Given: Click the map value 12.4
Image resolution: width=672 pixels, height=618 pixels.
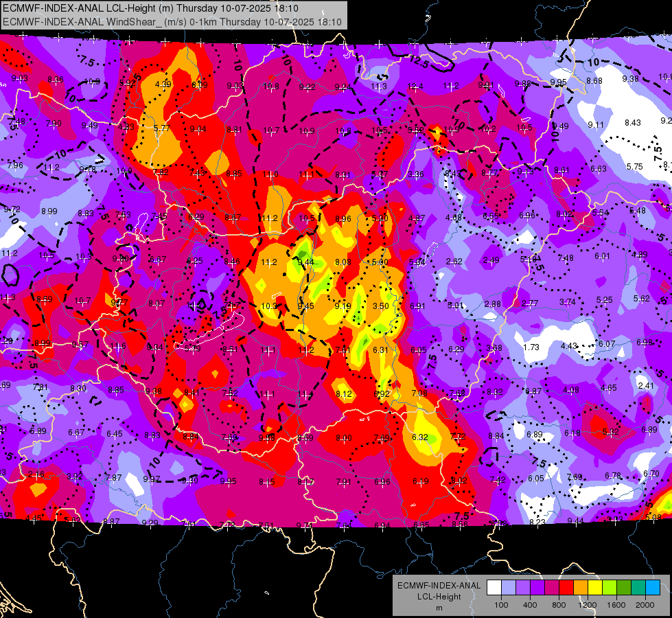Looking at the screenshot, I should click(415, 87).
